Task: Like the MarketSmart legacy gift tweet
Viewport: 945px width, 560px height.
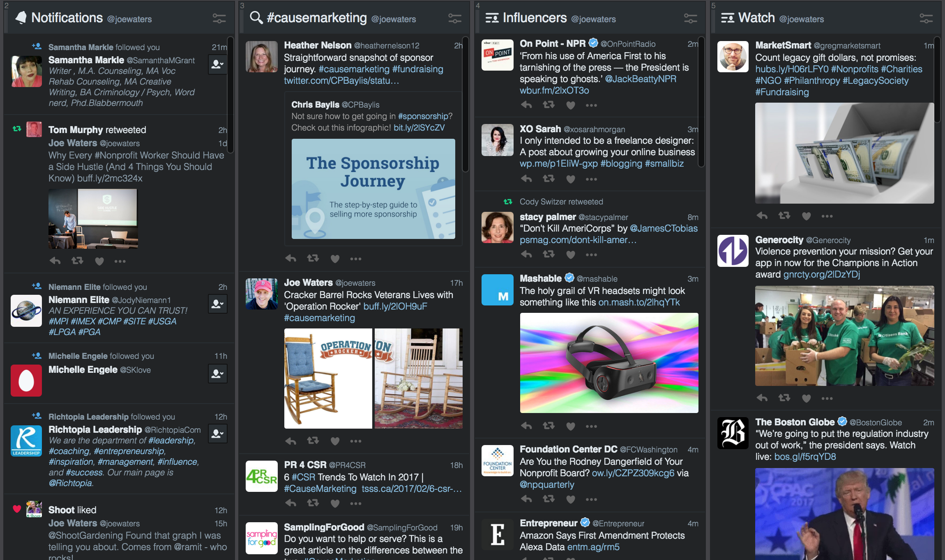Action: click(x=807, y=216)
